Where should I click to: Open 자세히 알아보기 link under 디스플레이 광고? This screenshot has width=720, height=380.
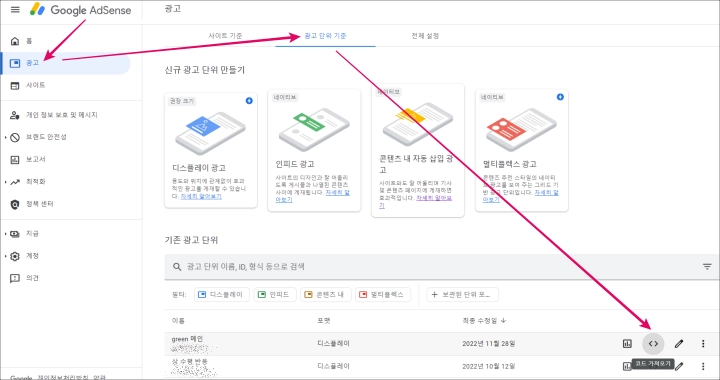(201, 196)
